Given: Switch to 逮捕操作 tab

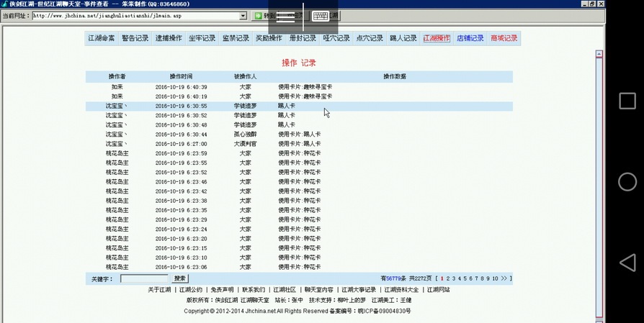Looking at the screenshot, I should [169, 38].
